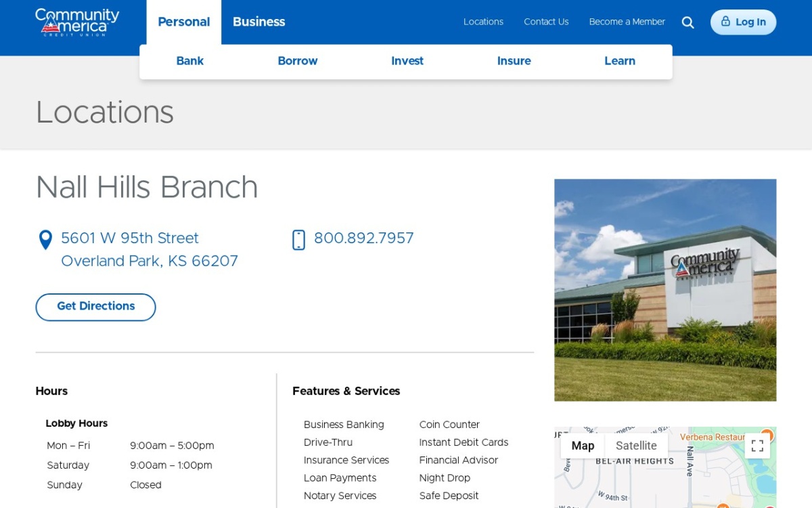Toggle fullscreen view on the map
This screenshot has width=812, height=508.
(x=757, y=446)
